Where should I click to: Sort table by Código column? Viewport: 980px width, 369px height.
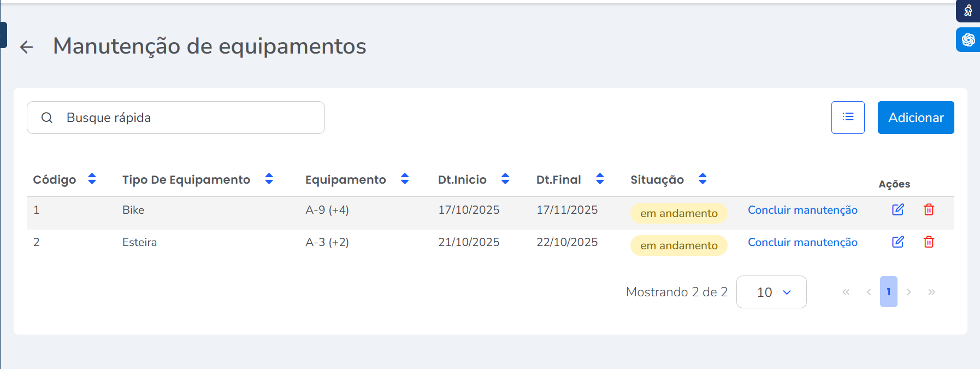click(x=92, y=179)
